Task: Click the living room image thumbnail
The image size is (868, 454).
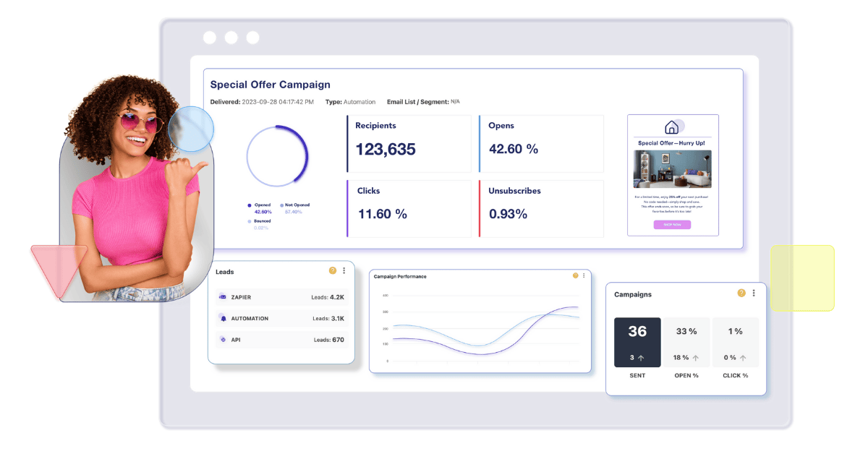Action: pos(673,169)
